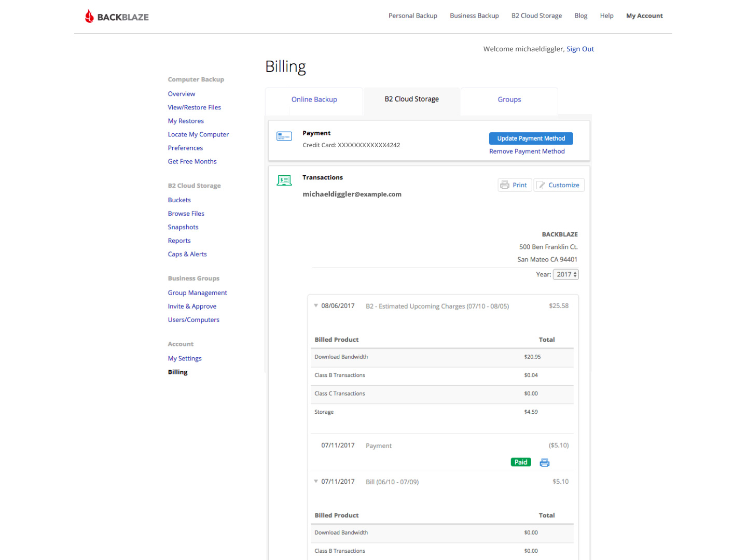The height and width of the screenshot is (560, 747).
Task: Click the $25.58 estimated charges amount
Action: pos(558,306)
